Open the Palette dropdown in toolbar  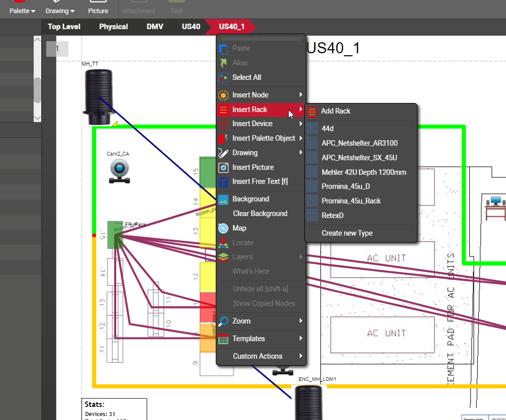point(22,11)
